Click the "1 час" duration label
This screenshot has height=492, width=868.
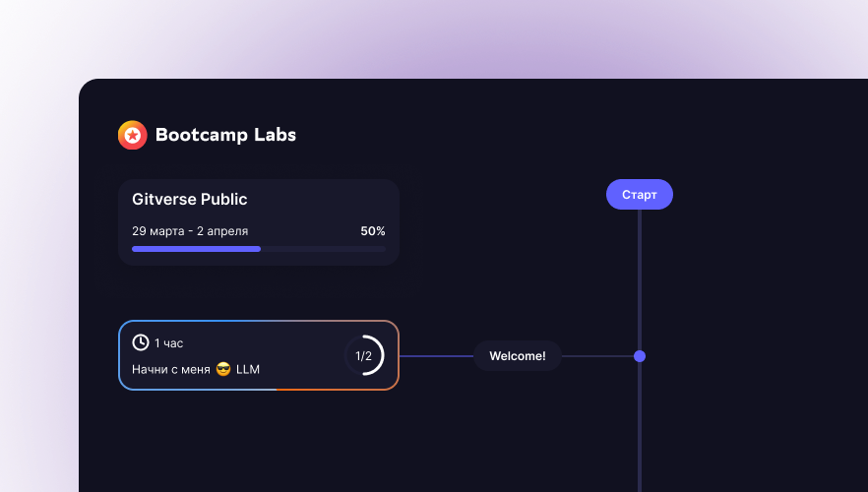pyautogui.click(x=168, y=343)
